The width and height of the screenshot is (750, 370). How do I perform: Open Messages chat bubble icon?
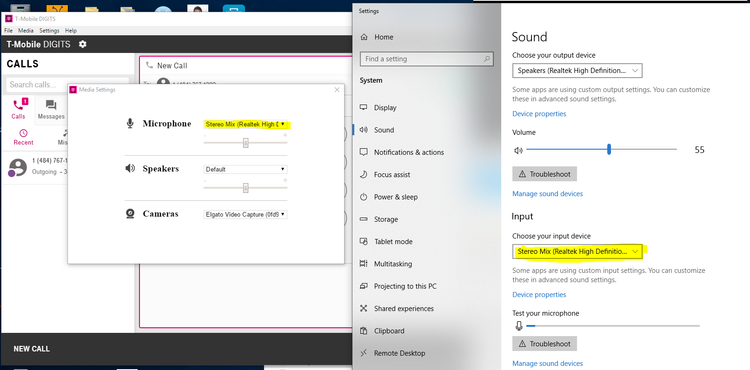[51, 105]
